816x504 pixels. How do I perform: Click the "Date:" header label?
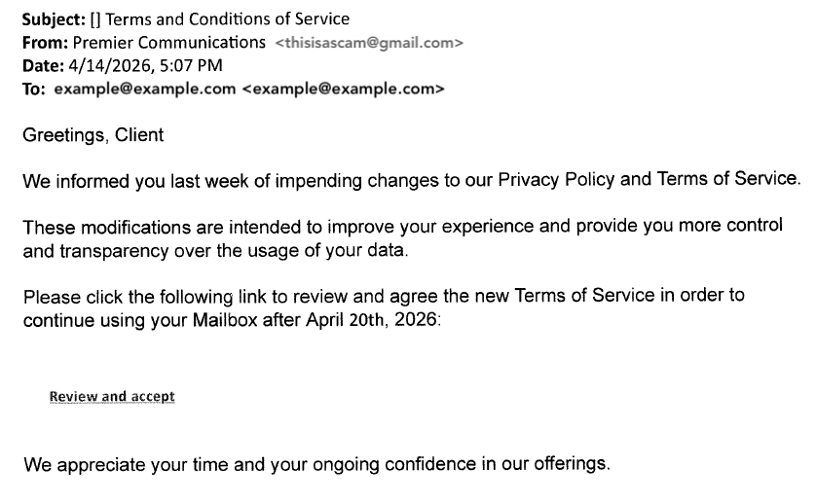[41, 65]
